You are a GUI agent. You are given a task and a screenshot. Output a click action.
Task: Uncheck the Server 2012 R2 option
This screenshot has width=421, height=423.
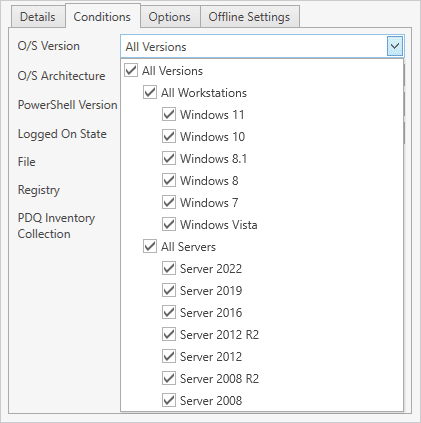click(169, 334)
